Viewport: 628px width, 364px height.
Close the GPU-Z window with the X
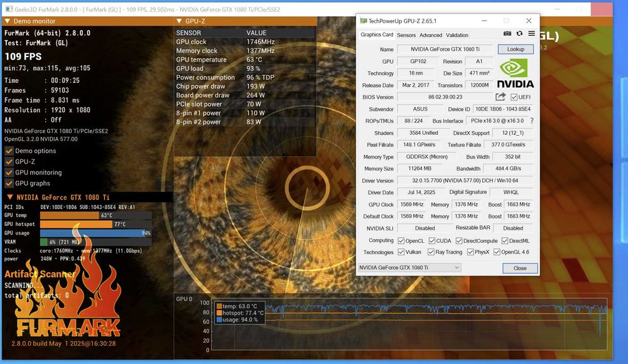529,21
